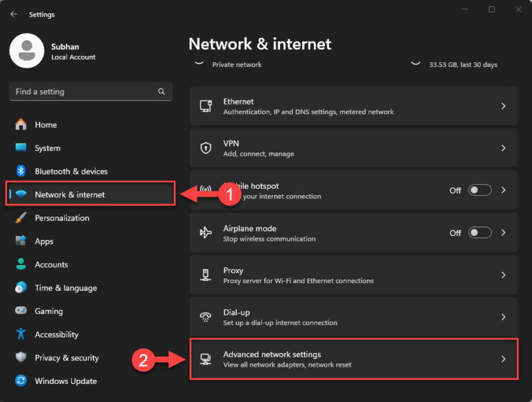Click the 33.53 GB data usage text

pos(463,64)
